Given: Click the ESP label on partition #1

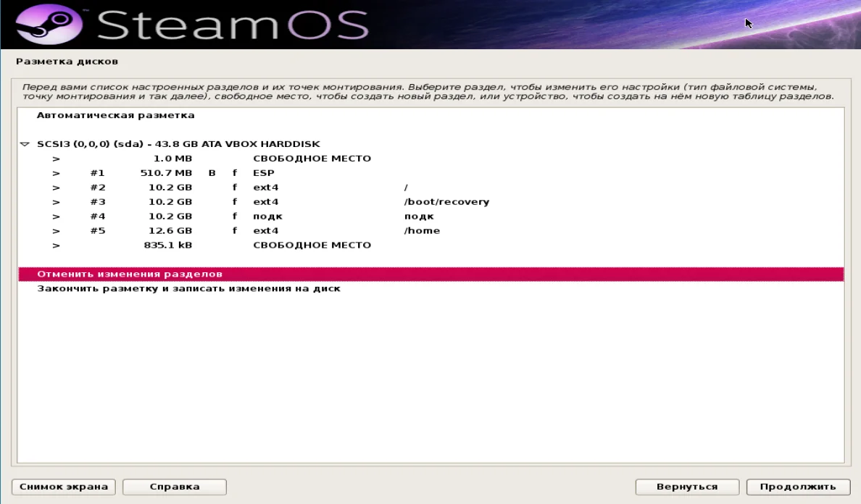Looking at the screenshot, I should click(x=264, y=173).
